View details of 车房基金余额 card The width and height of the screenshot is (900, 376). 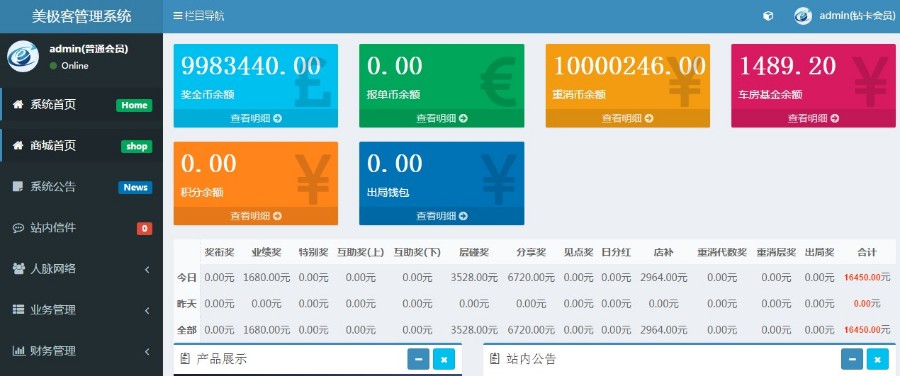(x=813, y=118)
